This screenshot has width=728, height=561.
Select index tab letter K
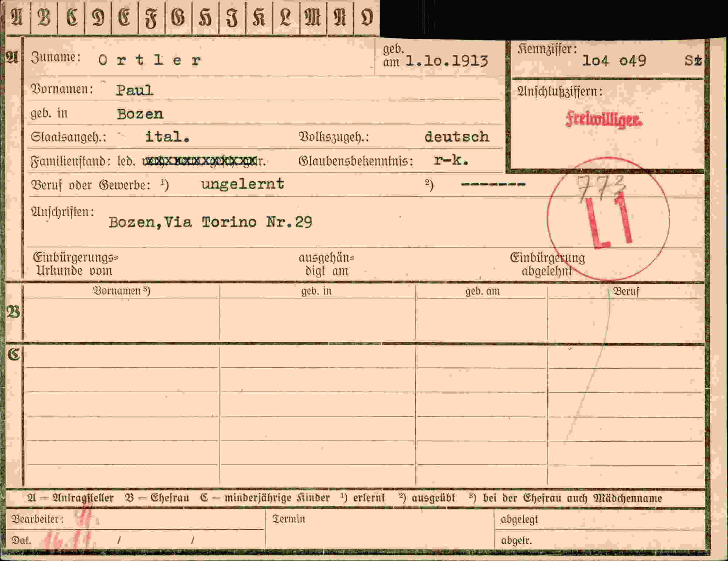coord(259,17)
